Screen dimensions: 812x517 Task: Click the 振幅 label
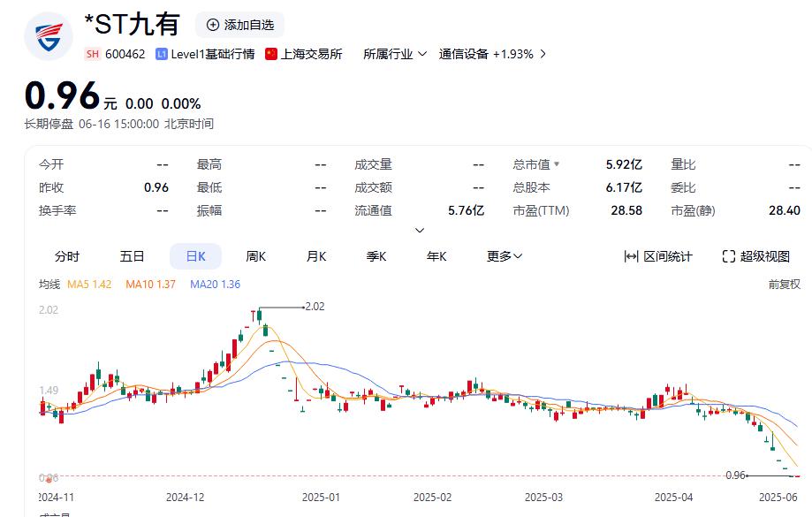click(209, 210)
